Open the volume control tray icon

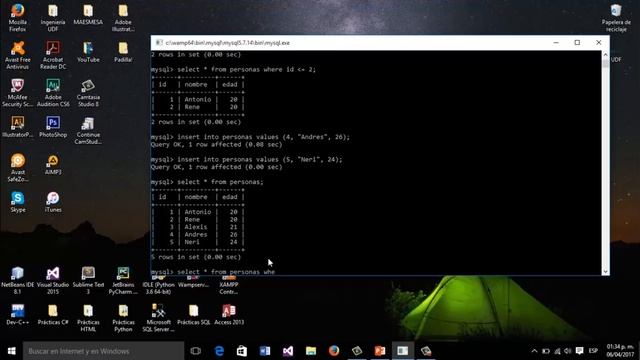(568, 351)
